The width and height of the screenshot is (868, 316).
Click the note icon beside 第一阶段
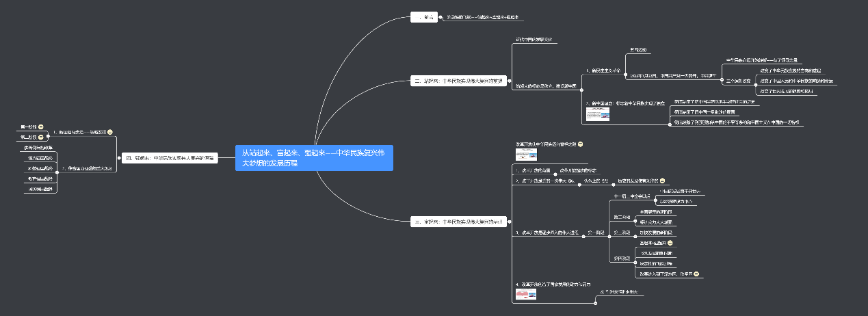41,127
